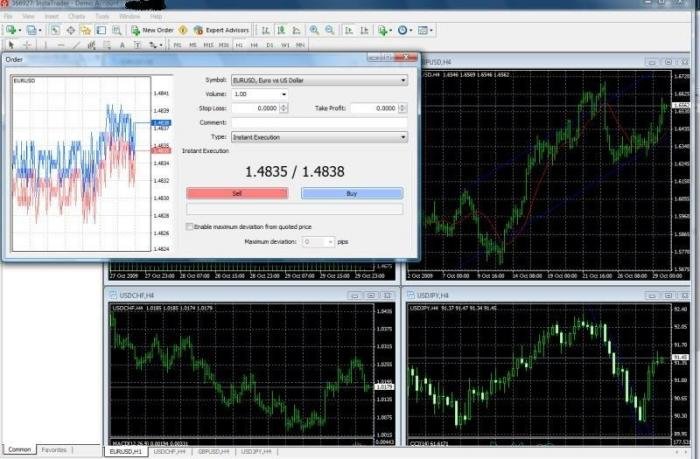Open the New Chart toolbar icon

[11, 30]
